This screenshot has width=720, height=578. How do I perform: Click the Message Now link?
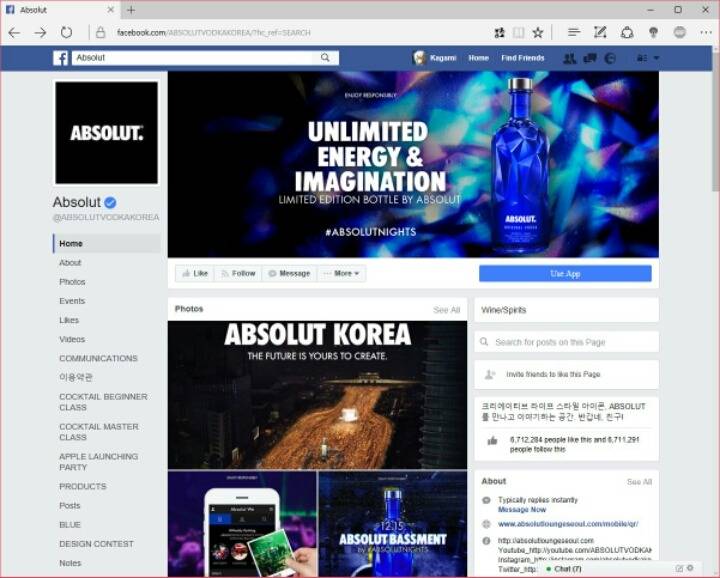(522, 509)
